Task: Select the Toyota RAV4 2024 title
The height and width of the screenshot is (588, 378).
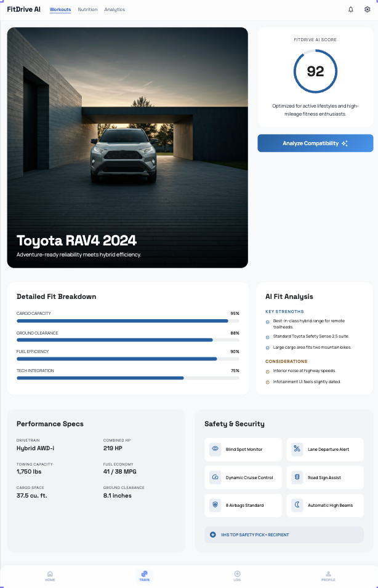Action: tap(76, 240)
